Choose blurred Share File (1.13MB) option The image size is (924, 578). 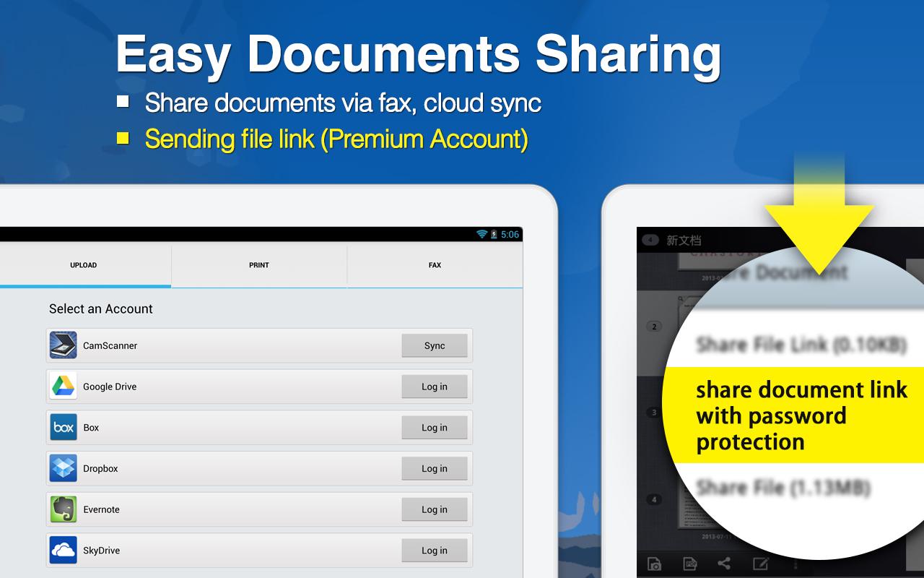783,488
